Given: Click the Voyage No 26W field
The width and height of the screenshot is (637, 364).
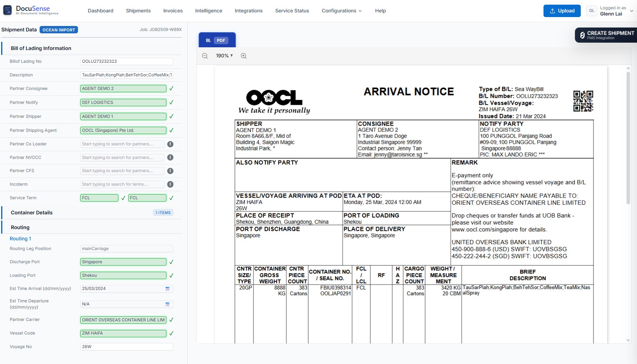Looking at the screenshot, I should pos(126,347).
